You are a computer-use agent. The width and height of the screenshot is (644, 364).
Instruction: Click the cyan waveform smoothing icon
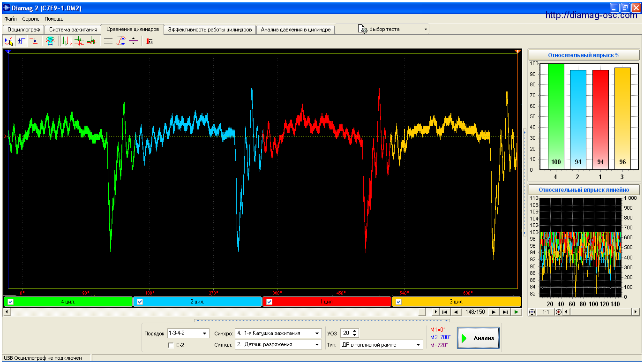[50, 41]
